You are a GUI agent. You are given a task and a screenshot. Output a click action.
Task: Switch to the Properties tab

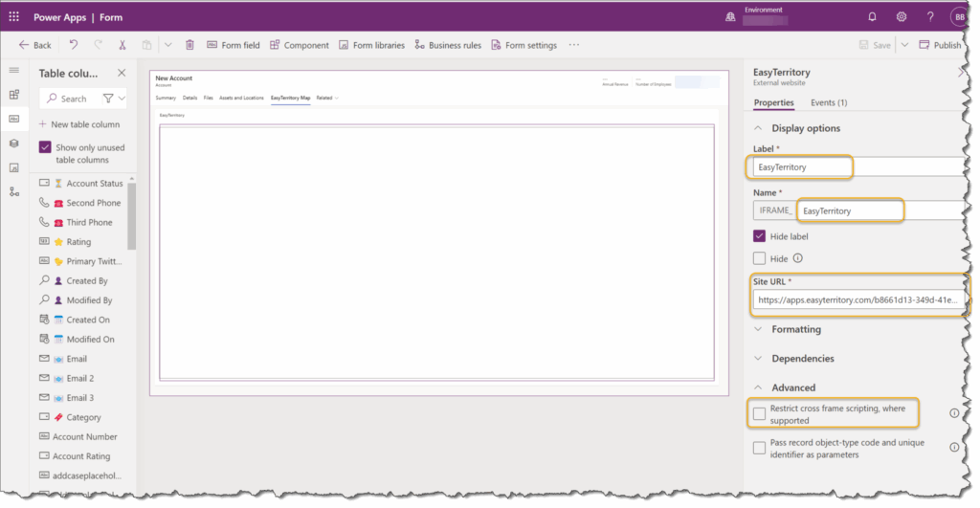[773, 102]
